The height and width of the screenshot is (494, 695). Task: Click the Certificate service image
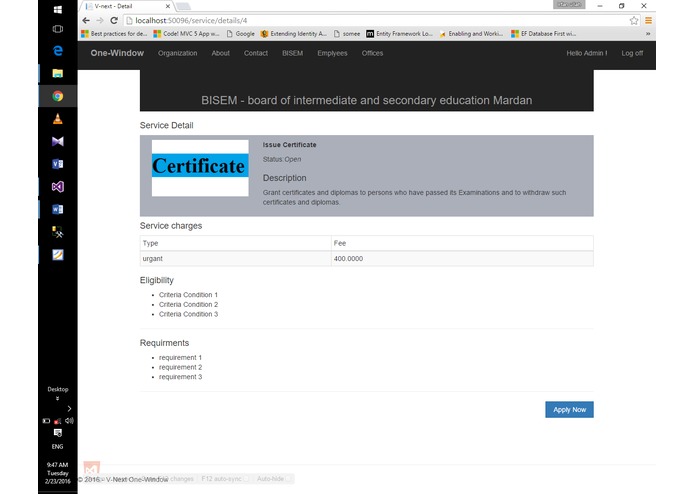tap(200, 168)
